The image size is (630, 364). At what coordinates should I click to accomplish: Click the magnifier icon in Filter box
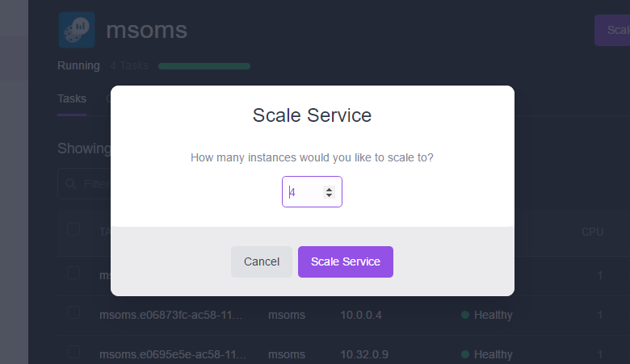tap(71, 184)
